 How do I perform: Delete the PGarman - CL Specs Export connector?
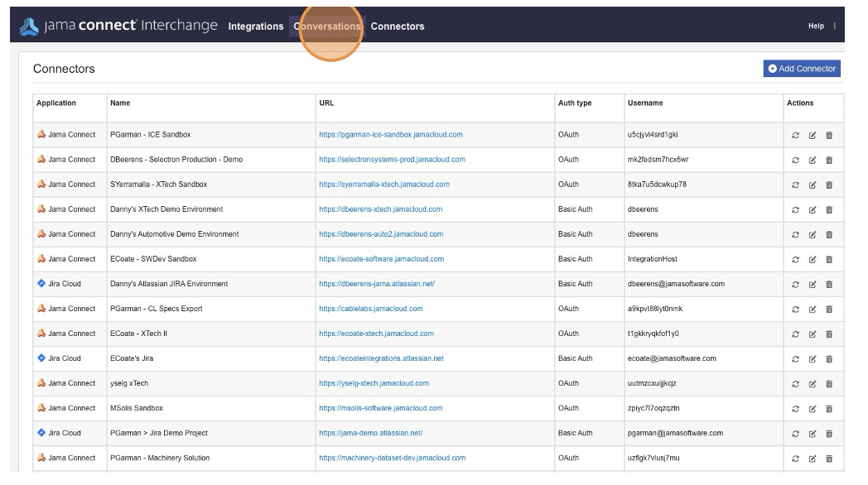tap(829, 310)
